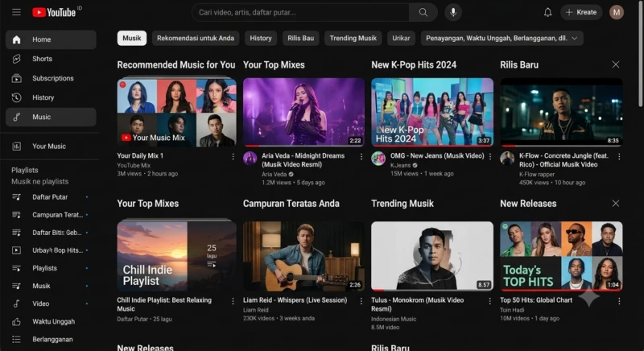Select Music in sidebar
644x351 pixels.
[51, 117]
